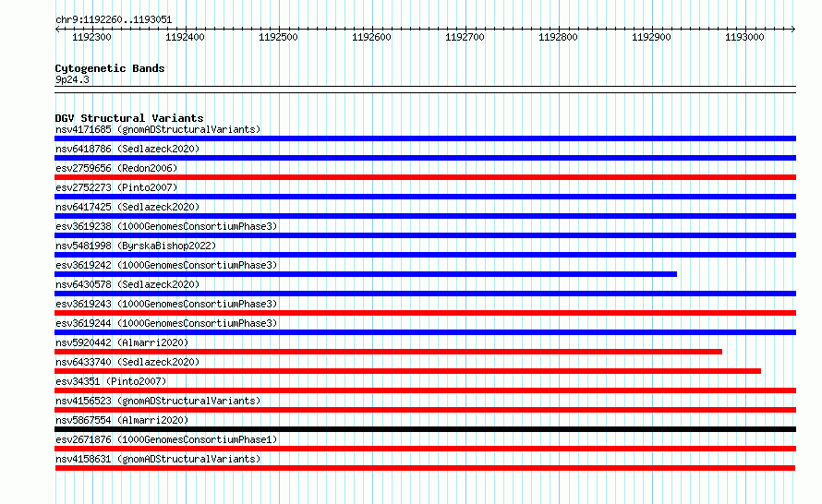Viewport: 822px width, 504px height.
Task: Open nsv5920442 (Almarri2020) label
Action: (x=122, y=342)
